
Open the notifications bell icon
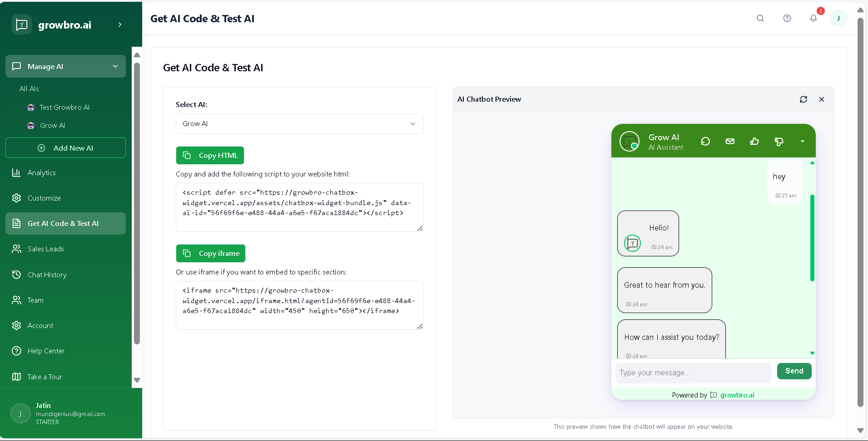tap(814, 18)
